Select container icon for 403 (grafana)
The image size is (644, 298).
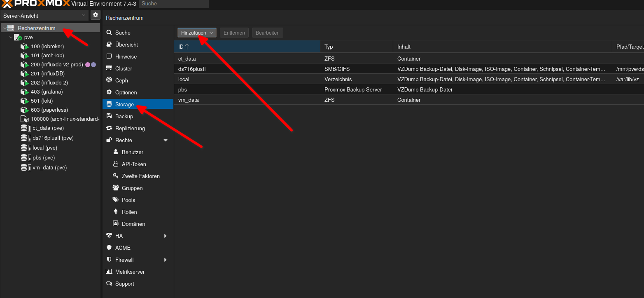[24, 92]
